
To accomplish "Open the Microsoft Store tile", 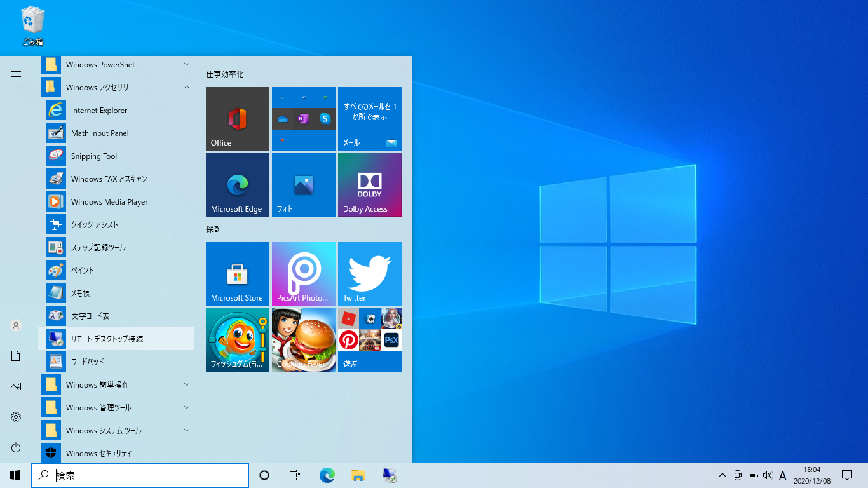I will (238, 274).
